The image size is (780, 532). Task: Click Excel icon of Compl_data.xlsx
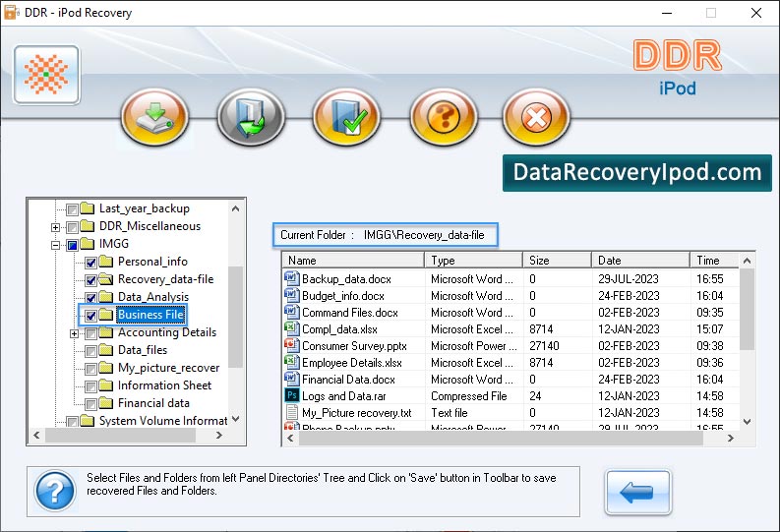tap(291, 328)
